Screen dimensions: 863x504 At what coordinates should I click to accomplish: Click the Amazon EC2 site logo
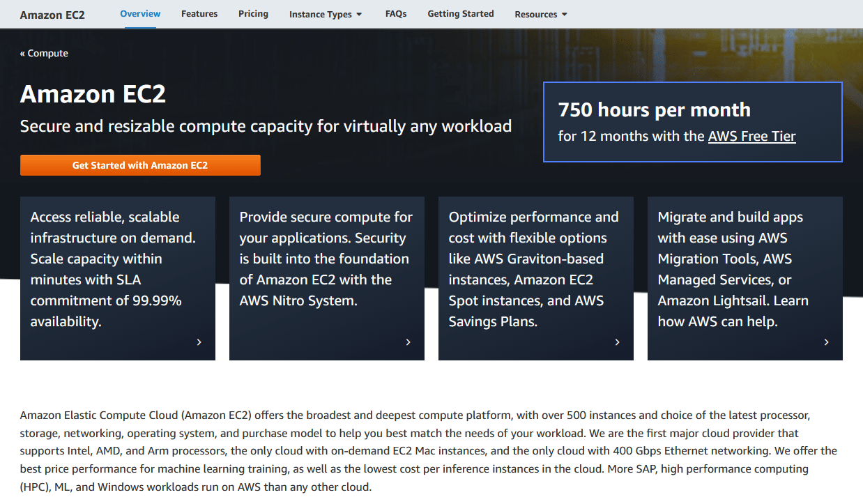pos(52,13)
